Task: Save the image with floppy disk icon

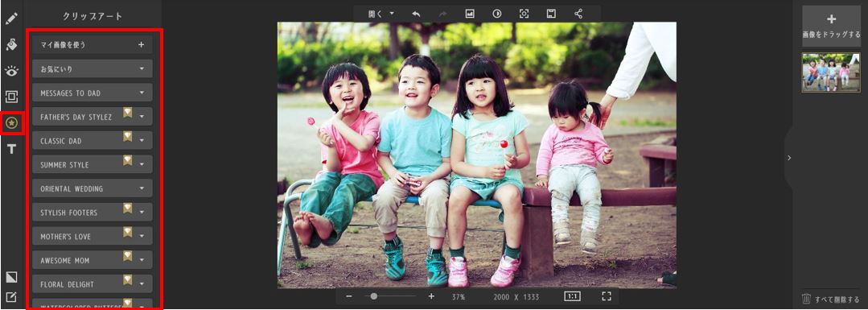Action: 551,14
